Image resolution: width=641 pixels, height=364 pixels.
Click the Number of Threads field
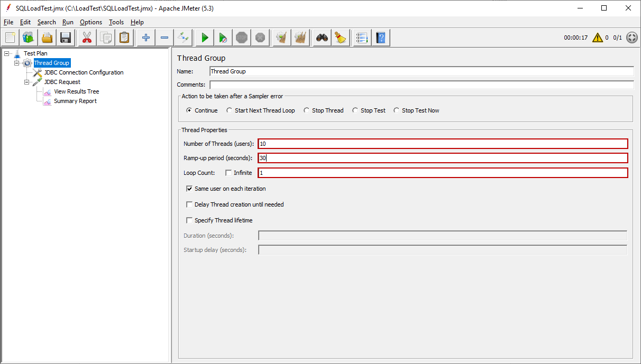coord(443,144)
